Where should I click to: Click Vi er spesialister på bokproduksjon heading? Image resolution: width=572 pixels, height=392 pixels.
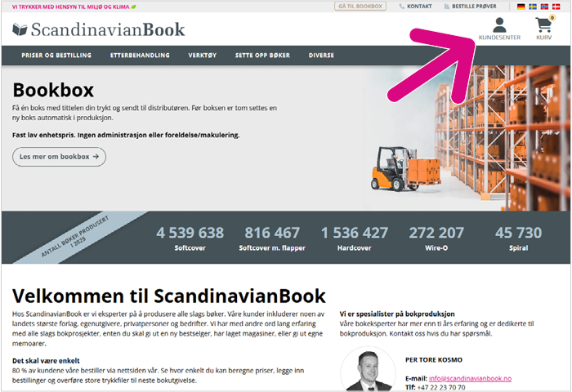(397, 314)
